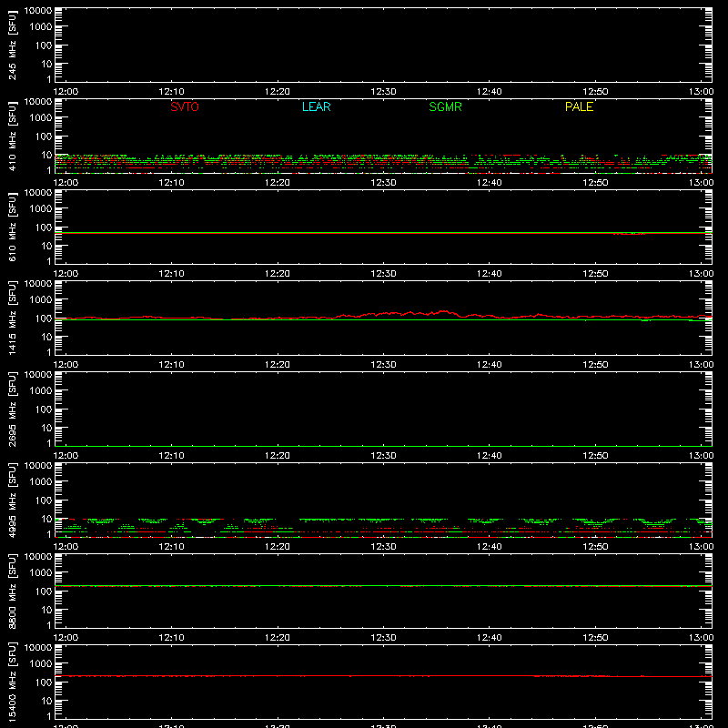Click 12:10 tick label under 1415 MHz panel
This screenshot has height=728, width=728.
click(171, 365)
